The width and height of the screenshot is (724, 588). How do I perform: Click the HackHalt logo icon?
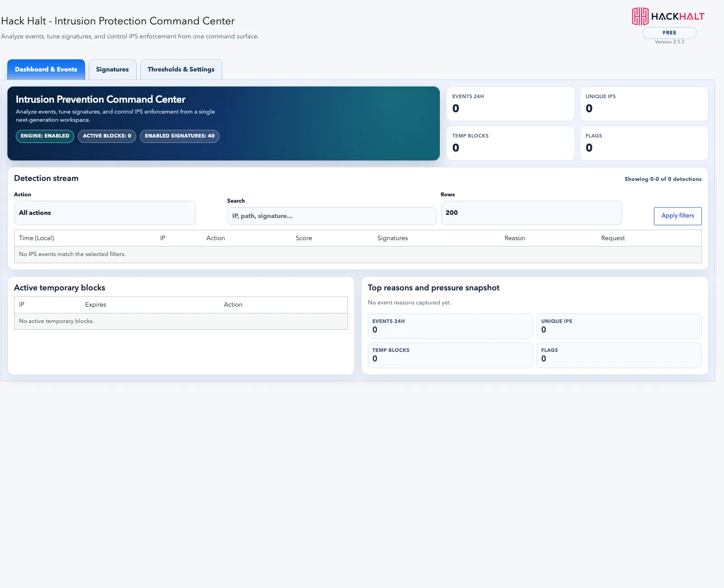pos(640,16)
